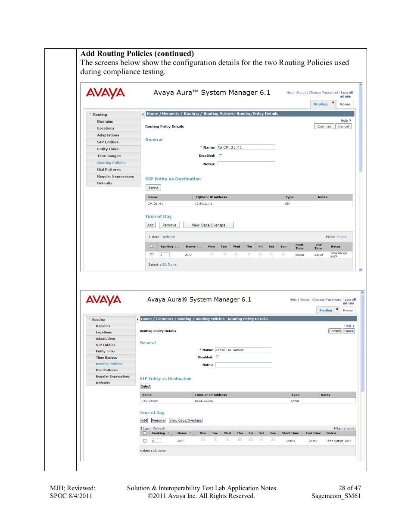Click Select under SIP Entity as Destination, CM_21_41 screenshot

coord(153,187)
